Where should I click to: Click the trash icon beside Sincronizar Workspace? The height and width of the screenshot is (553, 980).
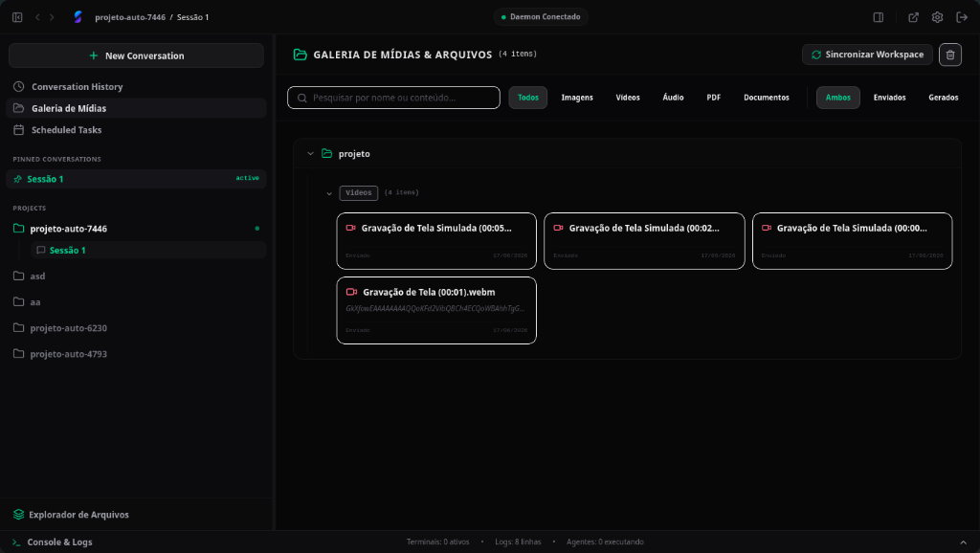coord(950,55)
